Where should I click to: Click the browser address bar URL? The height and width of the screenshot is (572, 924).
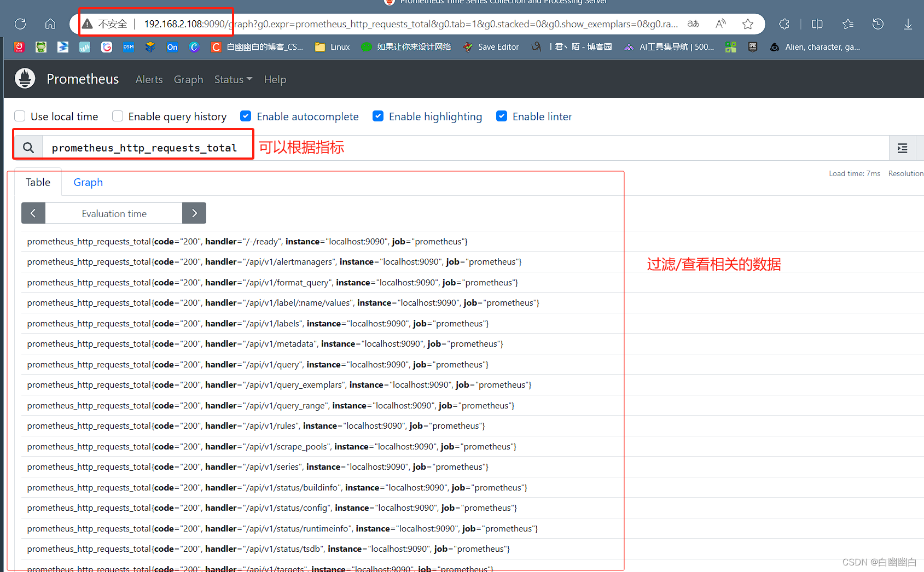coord(410,24)
